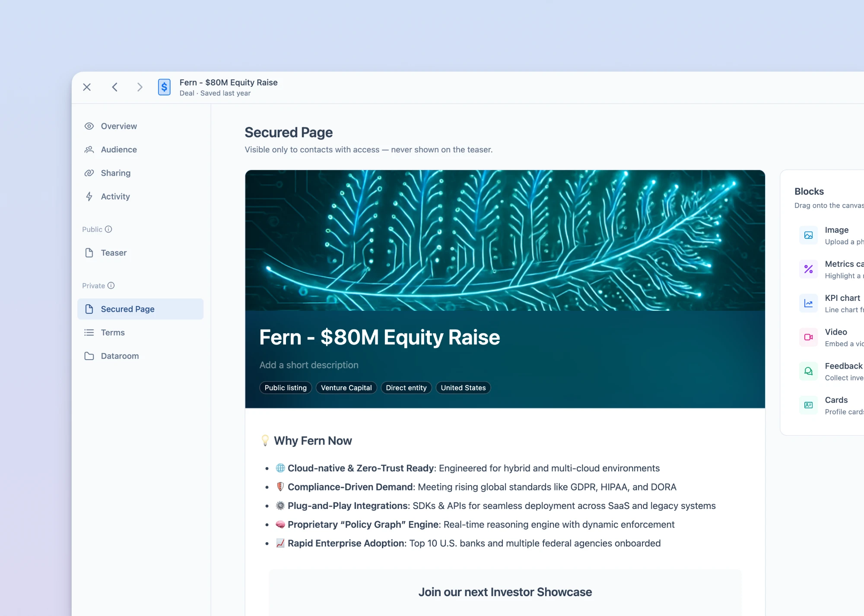The width and height of the screenshot is (864, 616).
Task: Go forward with the right chevron
Action: pos(140,87)
